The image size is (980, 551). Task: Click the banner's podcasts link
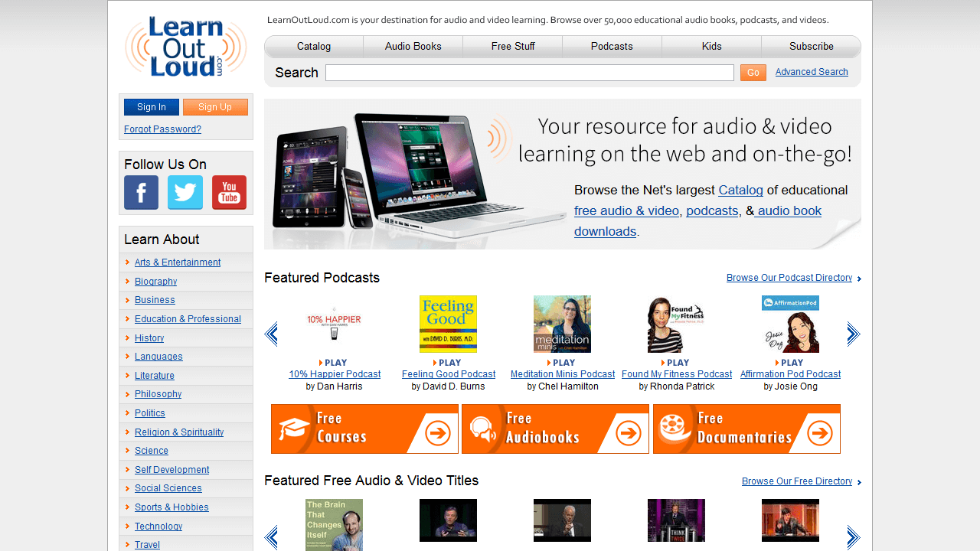click(712, 210)
